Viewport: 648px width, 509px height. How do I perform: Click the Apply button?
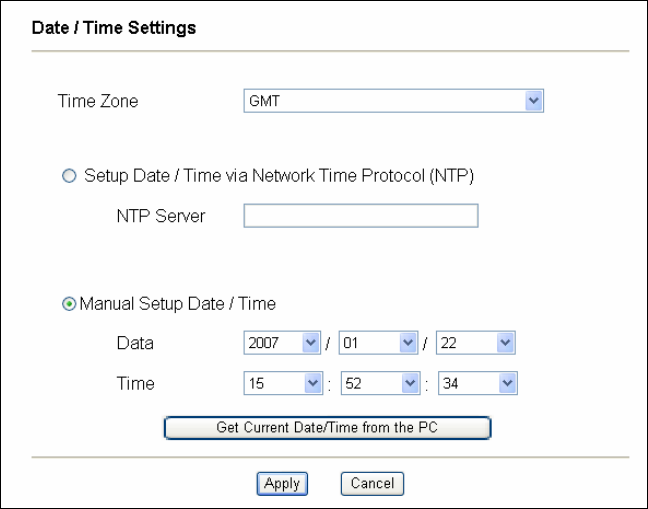(x=282, y=483)
